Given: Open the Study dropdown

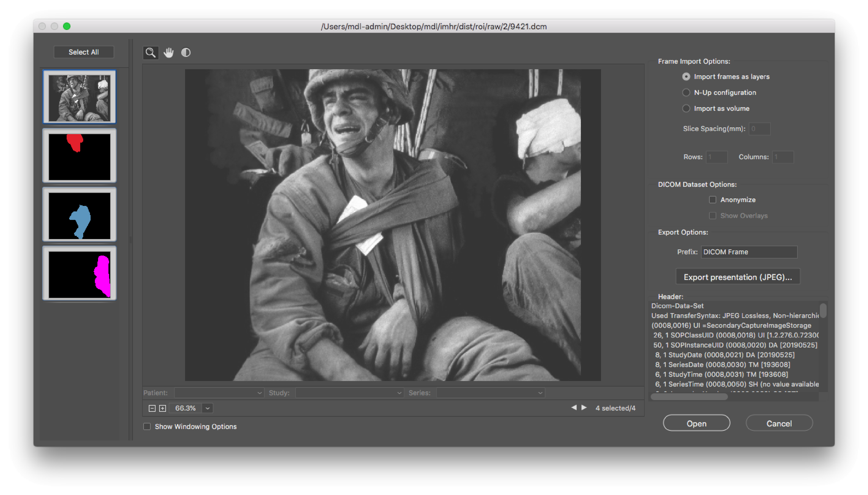Looking at the screenshot, I should [350, 393].
